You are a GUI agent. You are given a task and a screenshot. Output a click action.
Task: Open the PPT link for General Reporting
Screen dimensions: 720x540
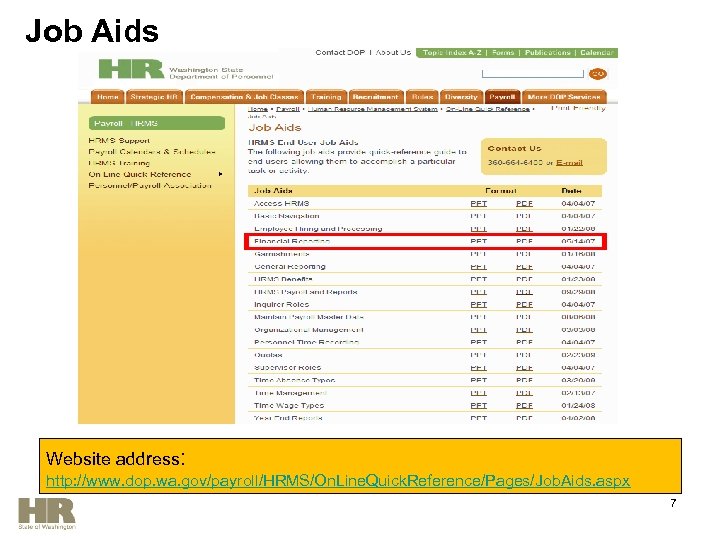[478, 267]
